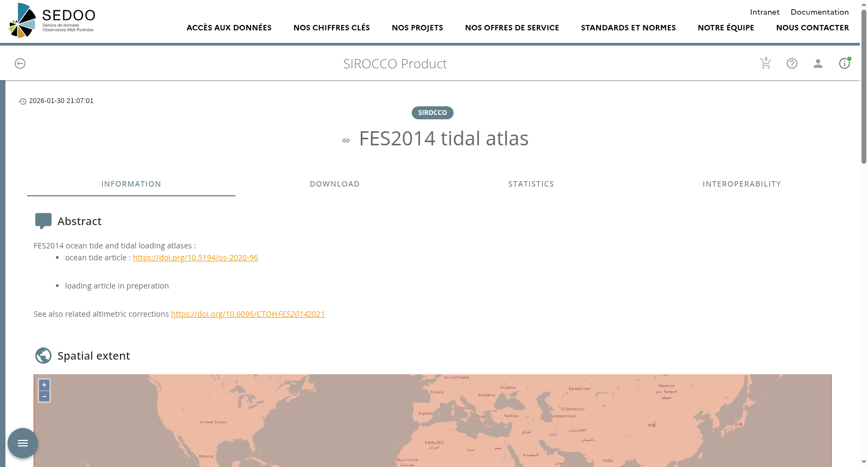The height and width of the screenshot is (467, 868).
Task: Follow the Intranet link
Action: click(x=764, y=12)
